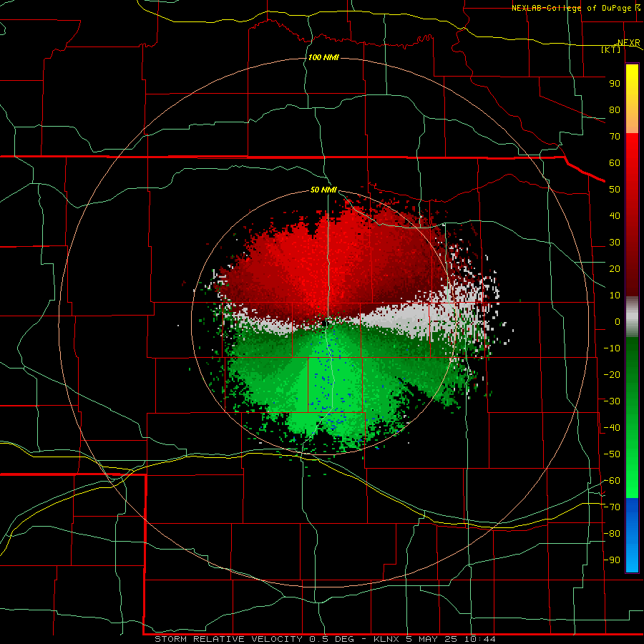Click the -50 value on velocity scale
Screen dimensions: 644x644
click(x=612, y=454)
